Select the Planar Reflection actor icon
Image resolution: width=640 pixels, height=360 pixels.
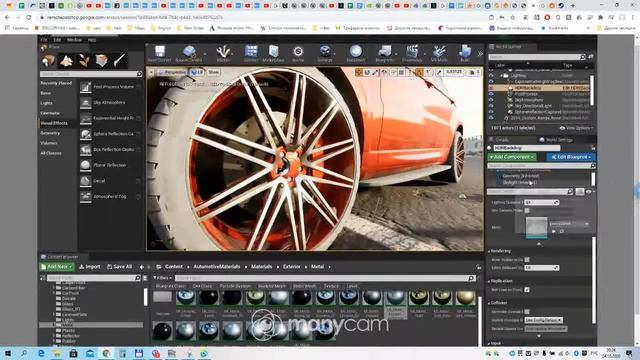pos(86,165)
